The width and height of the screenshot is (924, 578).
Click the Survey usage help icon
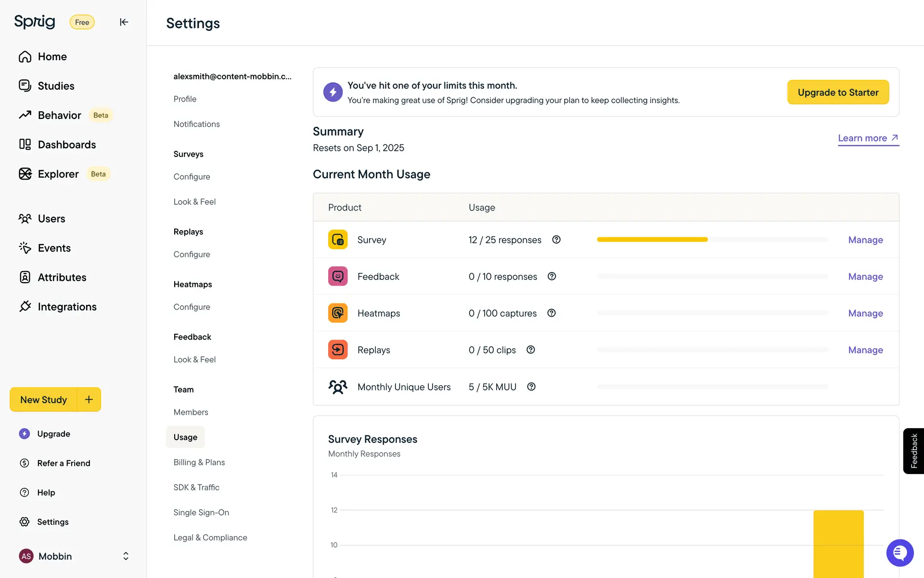[x=556, y=240]
